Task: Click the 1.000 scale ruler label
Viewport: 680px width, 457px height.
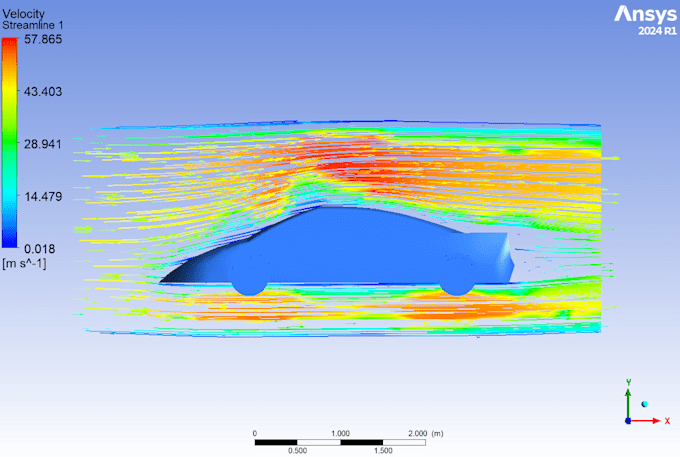Action: click(x=340, y=433)
